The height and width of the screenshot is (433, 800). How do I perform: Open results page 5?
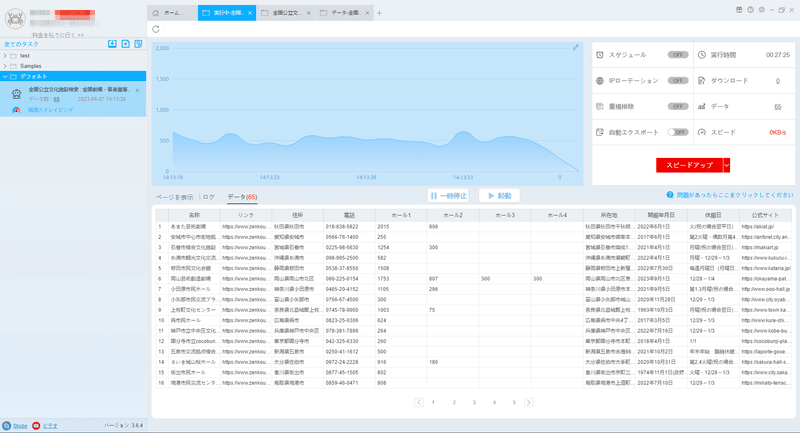coord(514,402)
